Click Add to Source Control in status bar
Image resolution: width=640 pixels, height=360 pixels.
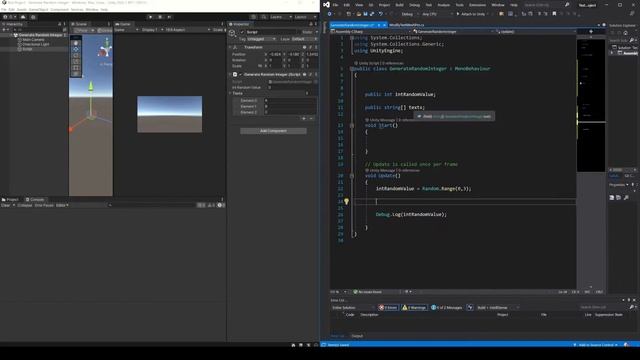point(596,345)
